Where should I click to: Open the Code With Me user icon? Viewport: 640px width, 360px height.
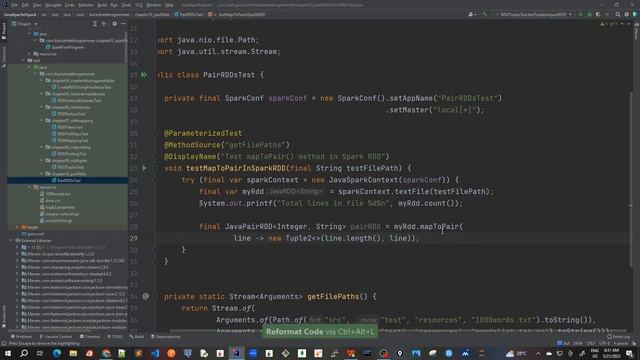click(472, 14)
